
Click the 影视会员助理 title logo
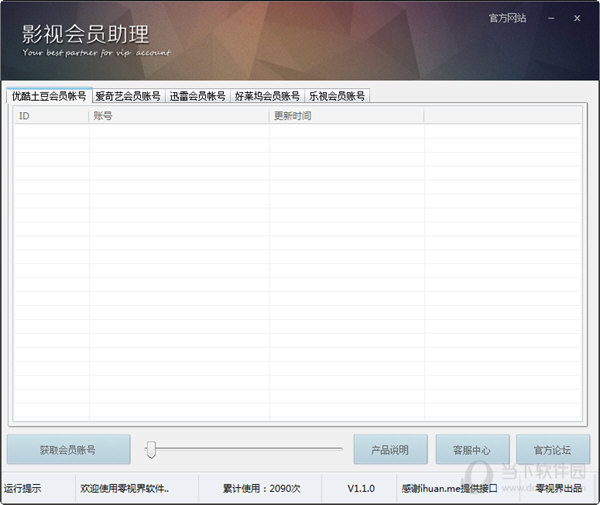[x=85, y=34]
